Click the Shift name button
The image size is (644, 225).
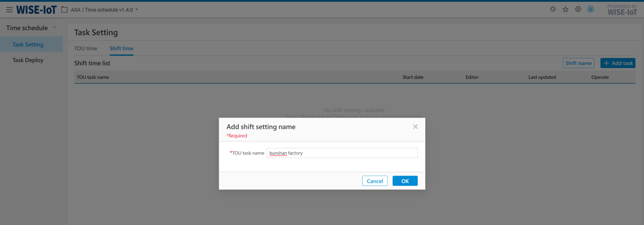click(578, 63)
